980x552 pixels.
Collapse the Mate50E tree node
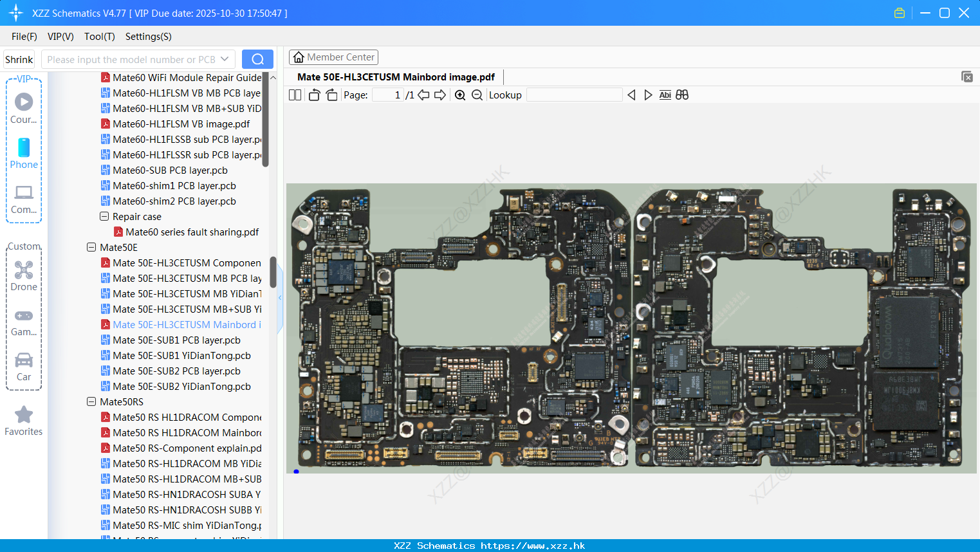tap(91, 248)
